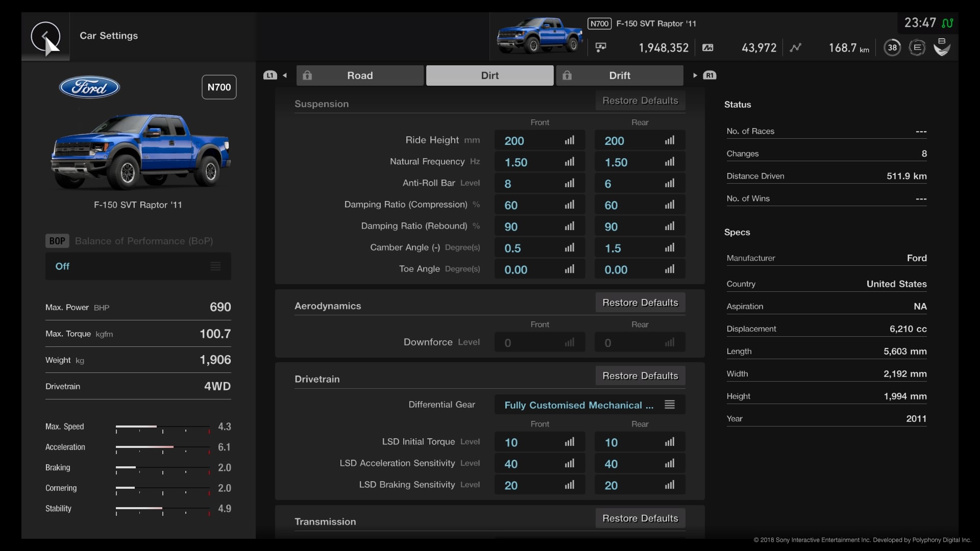Click the Stability performance bar

(163, 509)
